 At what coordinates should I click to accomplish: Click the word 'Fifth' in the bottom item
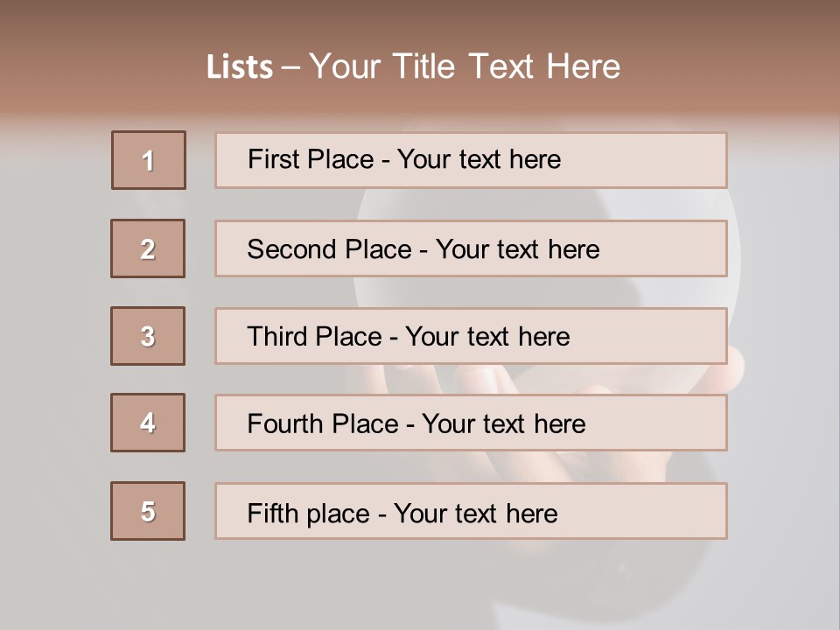coord(272,514)
